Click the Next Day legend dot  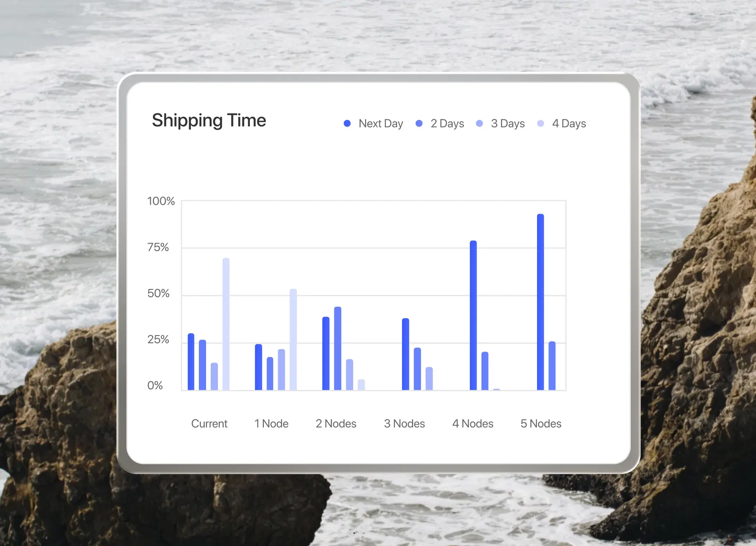(347, 124)
